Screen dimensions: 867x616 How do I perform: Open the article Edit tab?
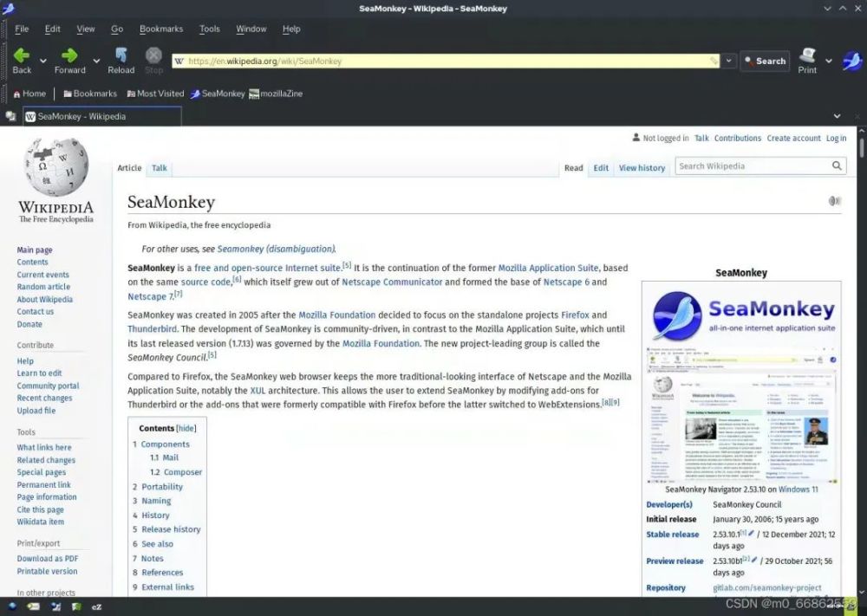601,168
